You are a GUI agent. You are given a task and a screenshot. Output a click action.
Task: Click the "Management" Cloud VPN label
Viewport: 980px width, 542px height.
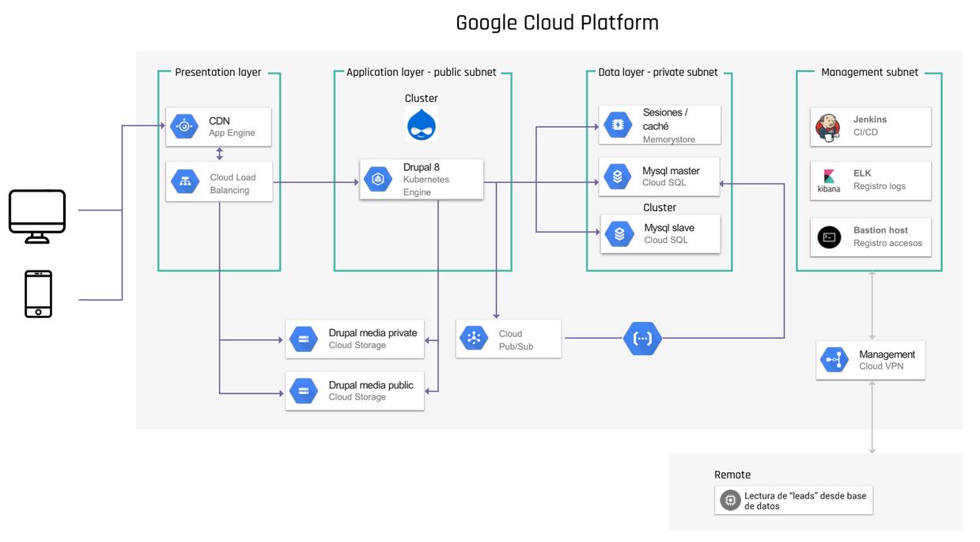pyautogui.click(x=887, y=354)
